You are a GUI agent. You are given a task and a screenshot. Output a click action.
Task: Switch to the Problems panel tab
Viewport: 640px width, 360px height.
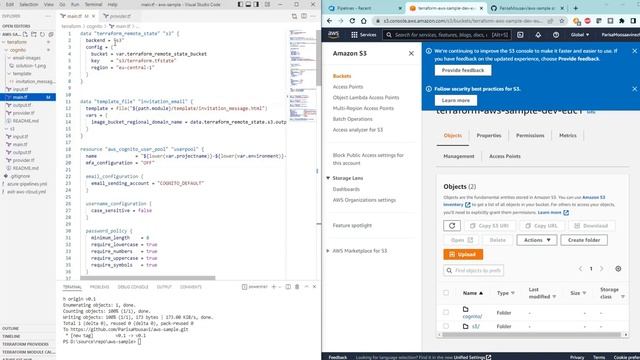click(x=100, y=287)
